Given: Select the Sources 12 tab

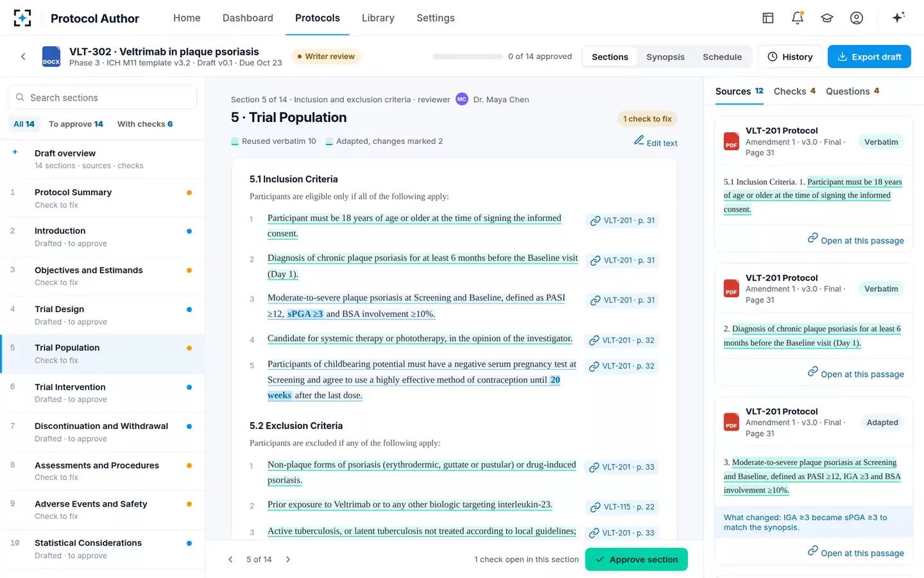Looking at the screenshot, I should (x=739, y=91).
